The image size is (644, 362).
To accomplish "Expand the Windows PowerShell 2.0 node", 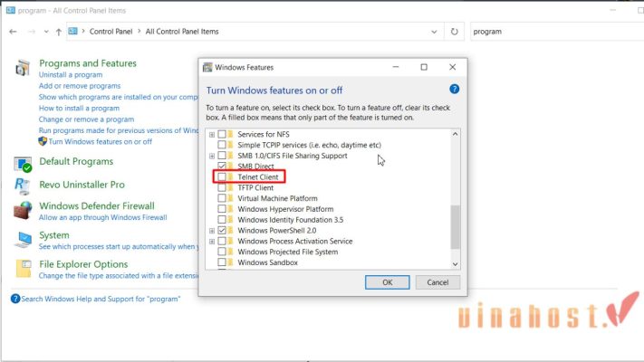I will coord(212,231).
